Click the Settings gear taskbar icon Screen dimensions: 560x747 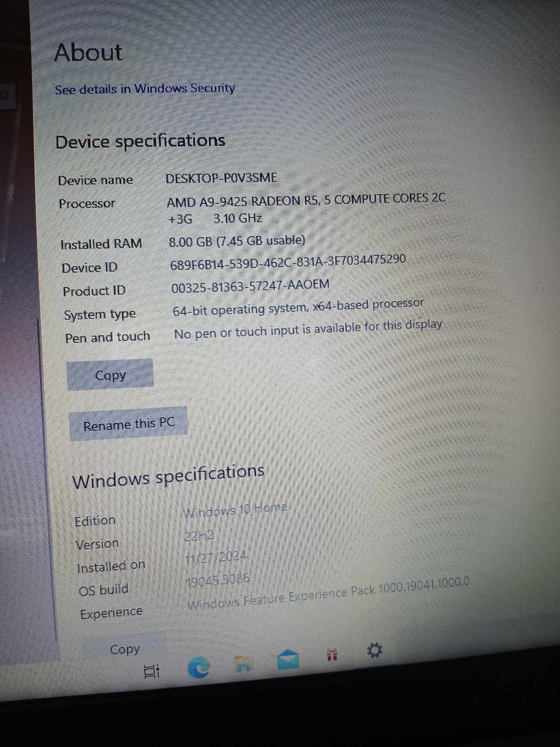point(374,650)
